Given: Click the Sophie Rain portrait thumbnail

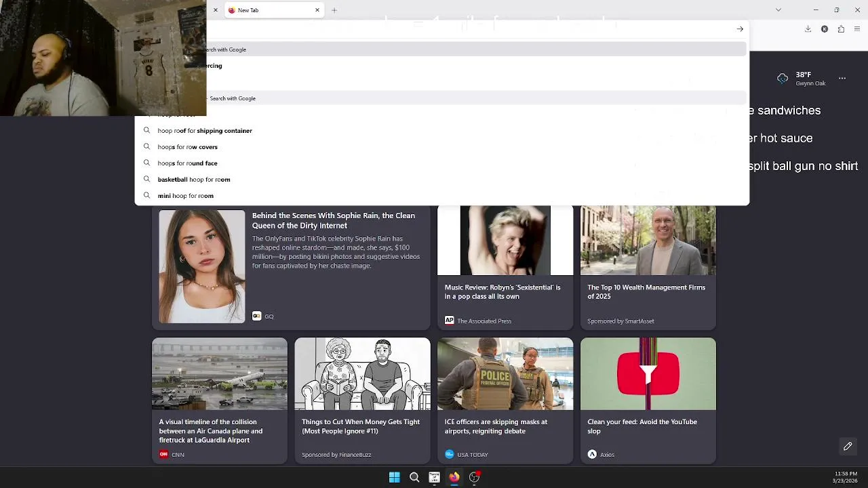Looking at the screenshot, I should point(202,266).
